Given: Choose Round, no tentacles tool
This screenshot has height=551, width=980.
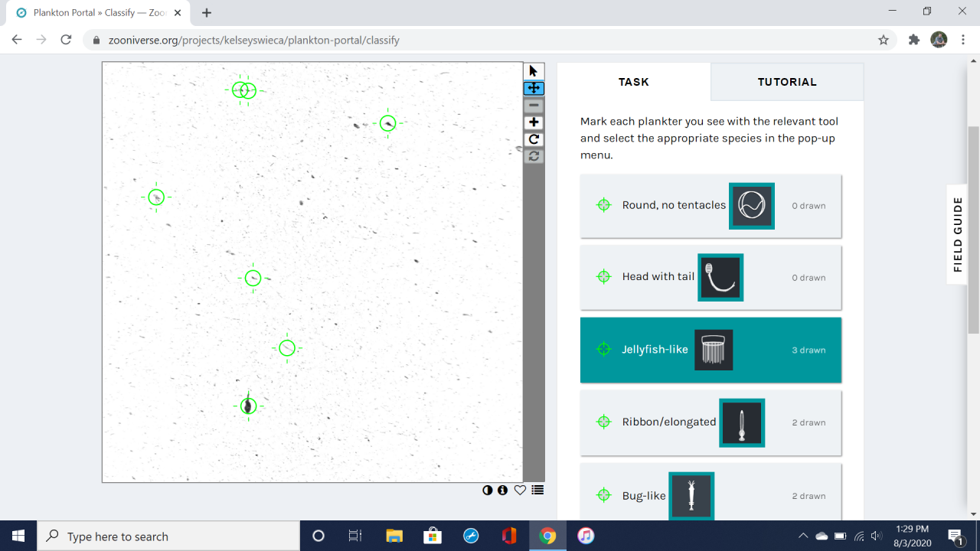Looking at the screenshot, I should point(710,206).
